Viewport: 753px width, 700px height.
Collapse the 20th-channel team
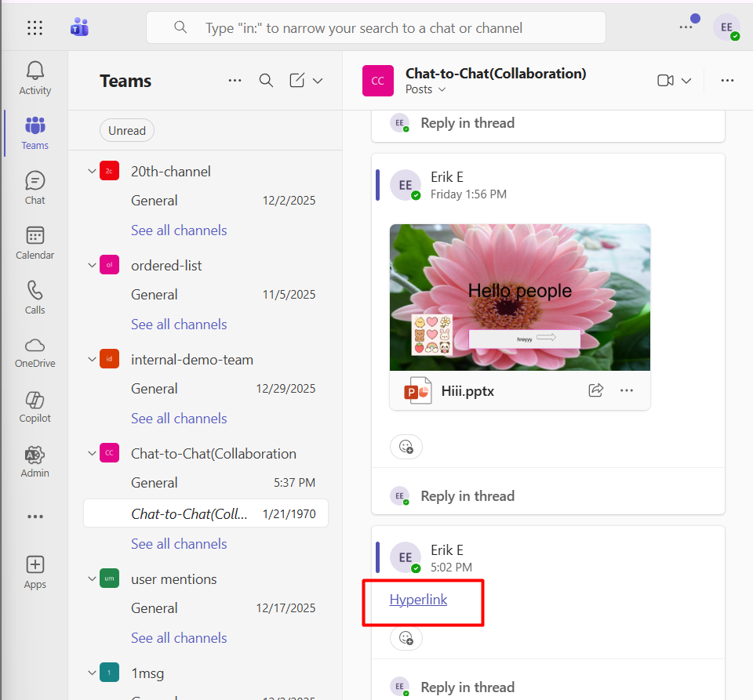pyautogui.click(x=92, y=171)
